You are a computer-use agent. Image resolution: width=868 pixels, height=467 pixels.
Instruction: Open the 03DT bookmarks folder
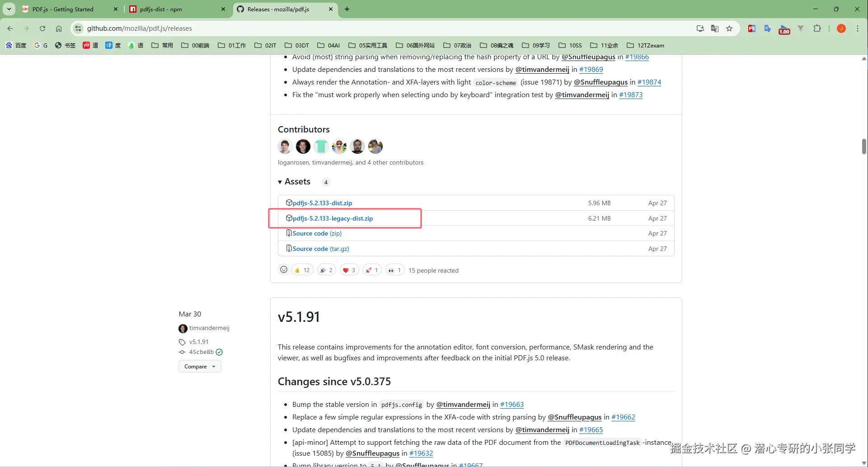coord(297,45)
